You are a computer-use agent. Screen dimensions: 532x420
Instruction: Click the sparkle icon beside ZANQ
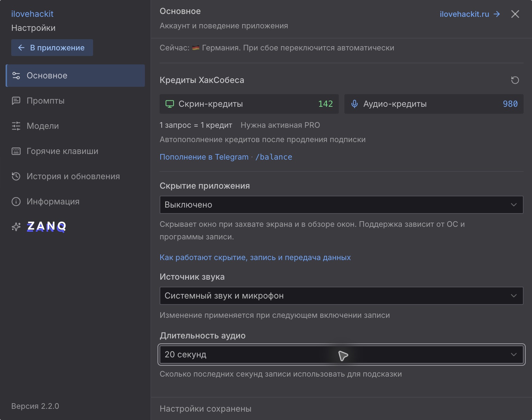[16, 227]
